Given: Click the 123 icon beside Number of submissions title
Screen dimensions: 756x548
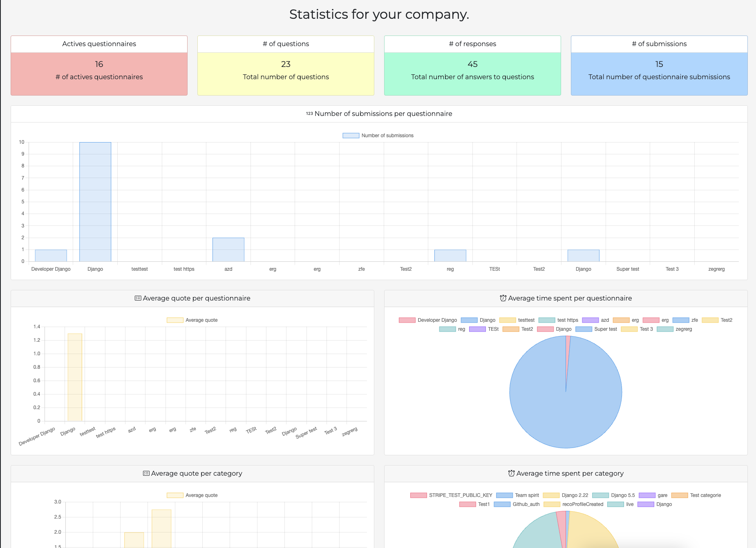Looking at the screenshot, I should click(309, 114).
